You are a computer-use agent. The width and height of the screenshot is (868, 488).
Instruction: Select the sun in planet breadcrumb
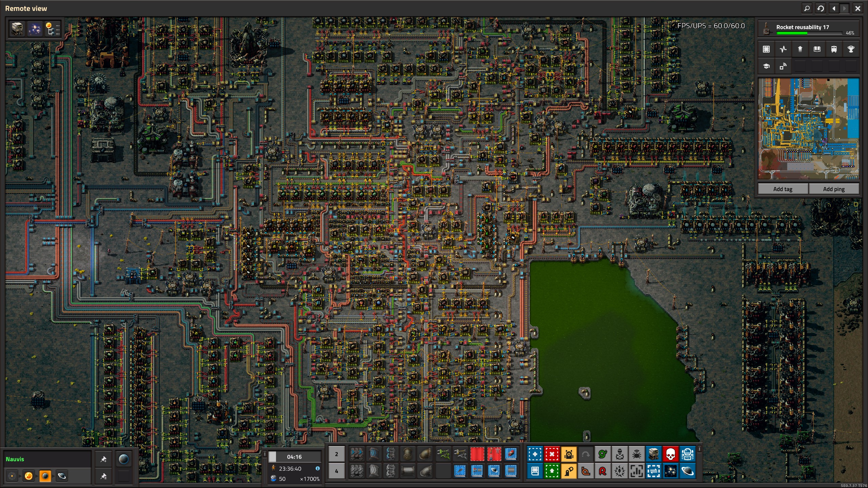point(29,476)
